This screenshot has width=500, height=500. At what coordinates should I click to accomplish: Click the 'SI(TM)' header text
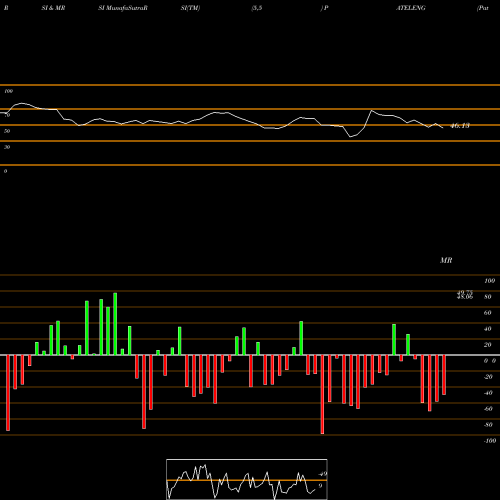[190, 8]
